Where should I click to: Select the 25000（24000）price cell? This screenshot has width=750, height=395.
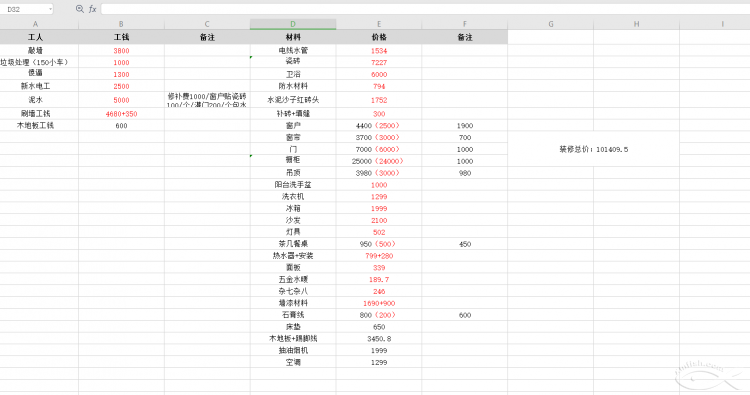coord(379,161)
